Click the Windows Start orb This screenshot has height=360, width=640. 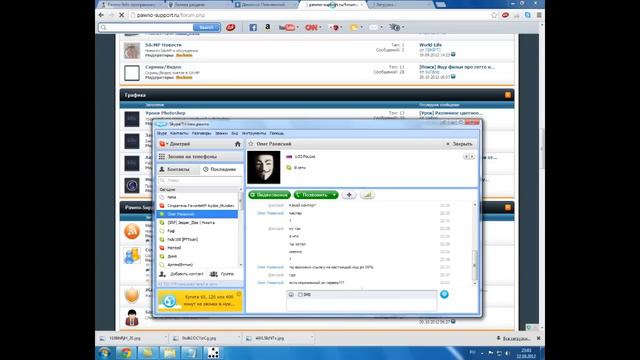click(x=104, y=353)
